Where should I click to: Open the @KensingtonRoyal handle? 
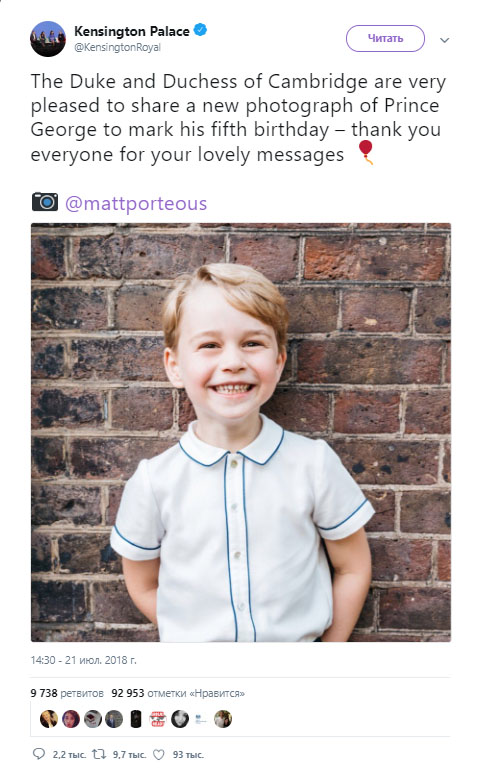click(118, 47)
